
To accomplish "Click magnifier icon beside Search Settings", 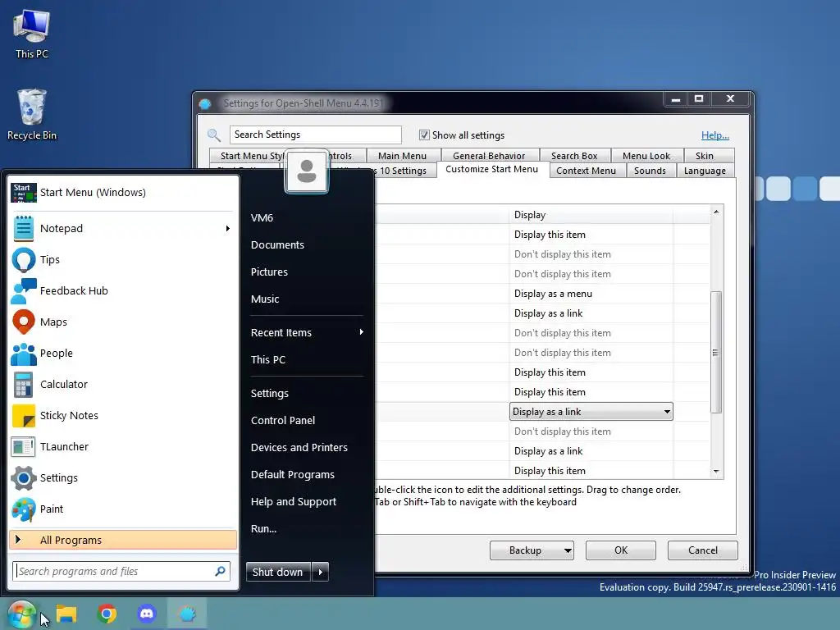I will click(x=214, y=135).
